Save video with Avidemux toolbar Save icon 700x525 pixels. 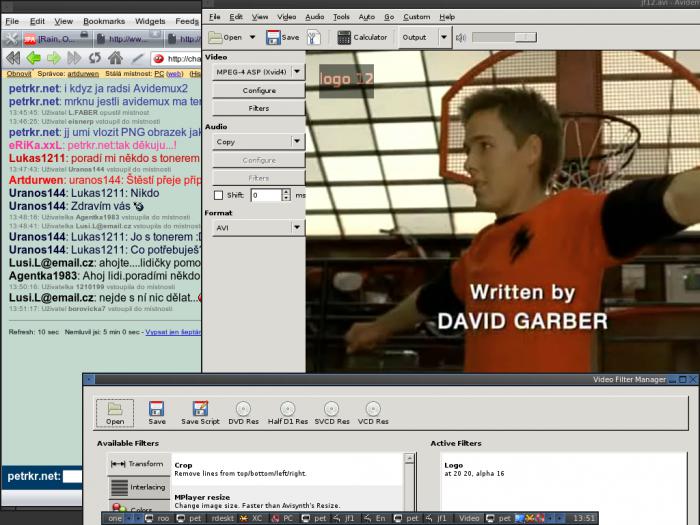(x=282, y=38)
